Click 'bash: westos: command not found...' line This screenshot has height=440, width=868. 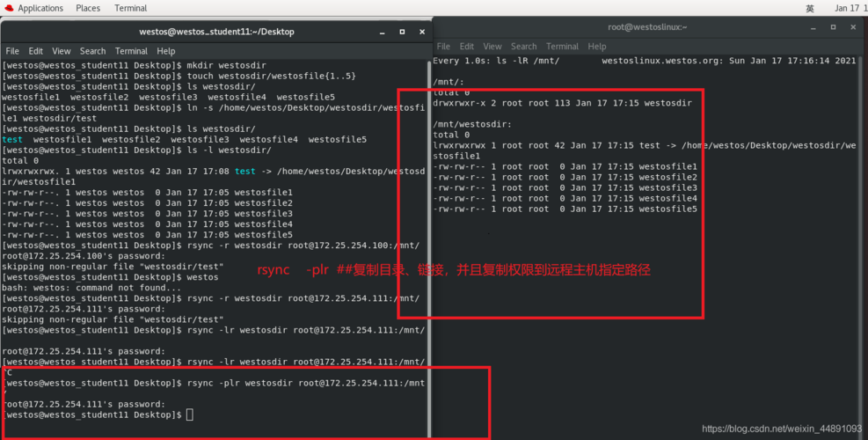[x=91, y=288]
